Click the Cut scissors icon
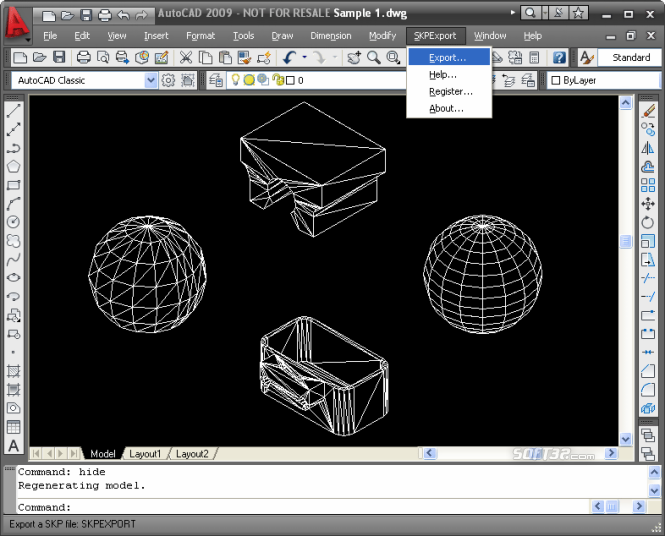Viewport: 665px width, 536px height. click(x=186, y=57)
